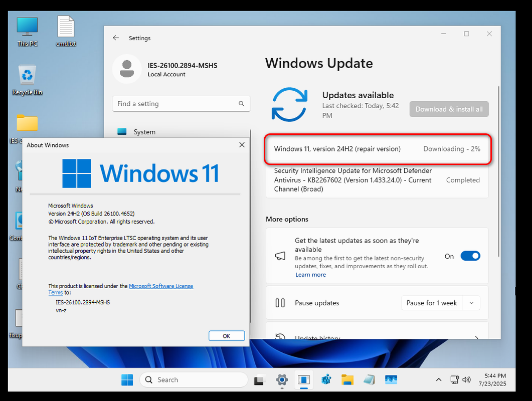Click Download & install all button
This screenshot has height=401, width=532.
point(449,109)
